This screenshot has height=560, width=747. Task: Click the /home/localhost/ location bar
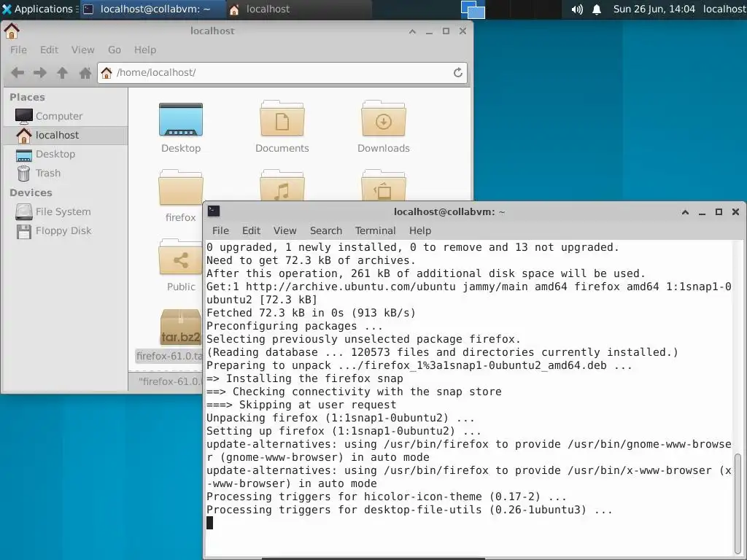pos(282,73)
